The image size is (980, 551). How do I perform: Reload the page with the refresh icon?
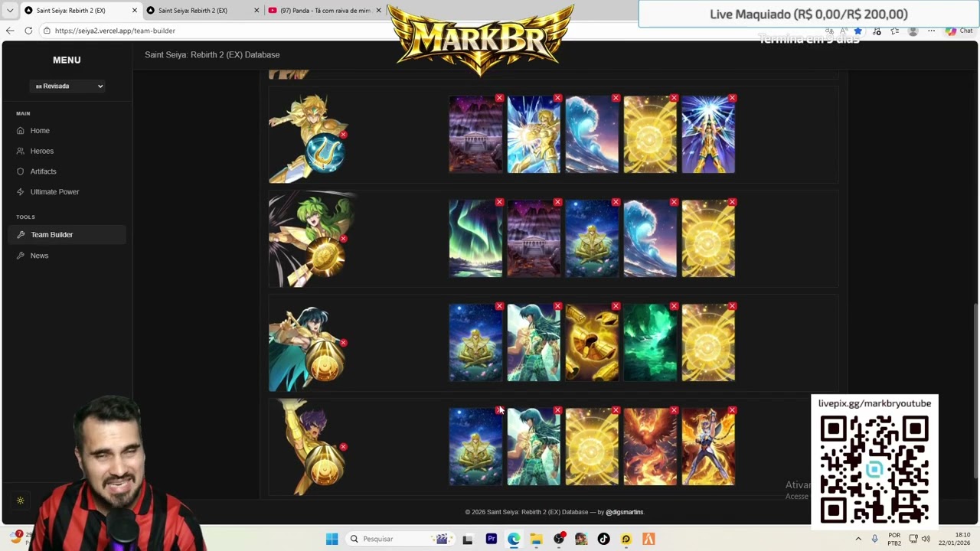pos(28,31)
